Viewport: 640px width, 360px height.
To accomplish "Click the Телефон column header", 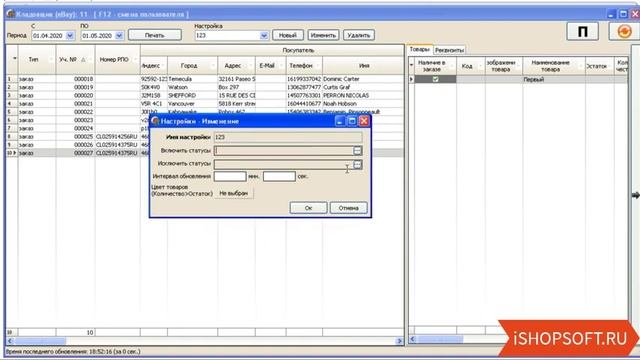I will tap(304, 65).
